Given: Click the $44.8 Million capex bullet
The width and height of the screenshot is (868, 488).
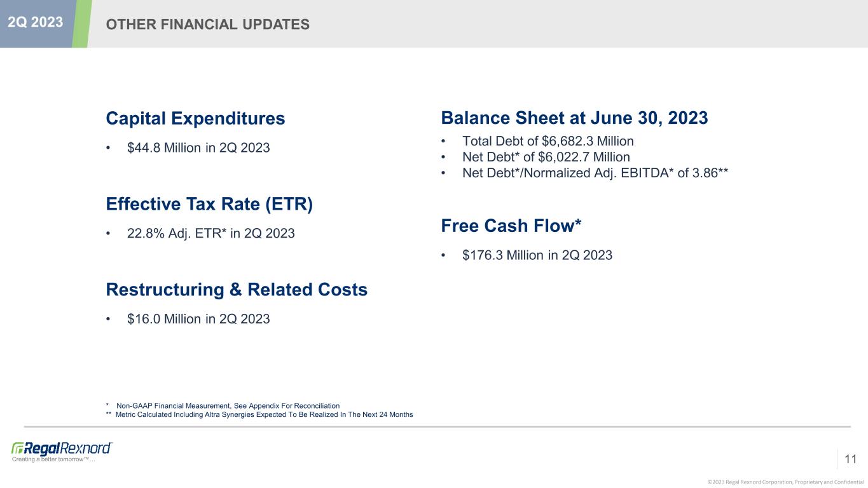Looking at the screenshot, I should coord(198,148).
